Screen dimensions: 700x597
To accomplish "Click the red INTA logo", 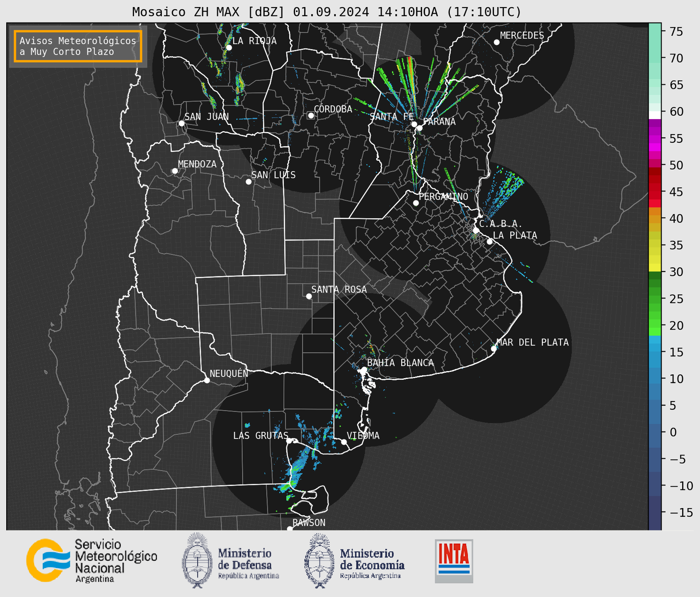I will tap(454, 561).
